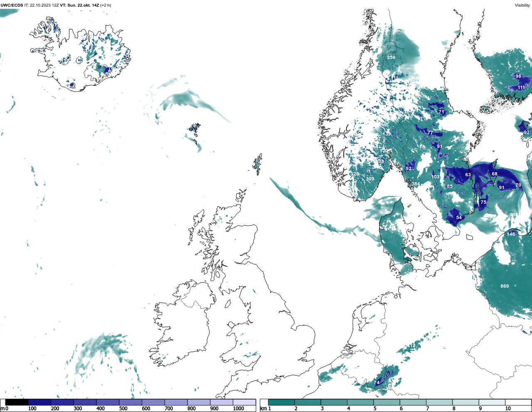This screenshot has height=412, width=532.
Task: Click the '75' value near Gotland
Action: 483,202
